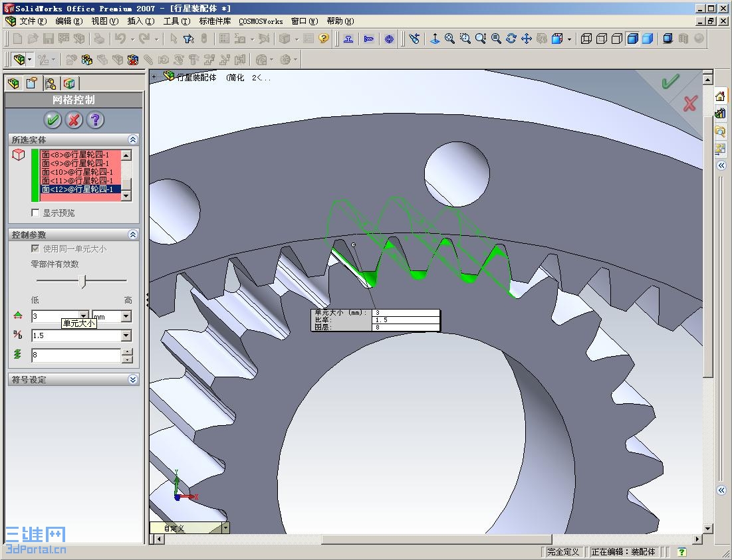The image size is (732, 560).
Task: Click the horizontal scrollbar thumb under viewport
Action: (x=437, y=539)
